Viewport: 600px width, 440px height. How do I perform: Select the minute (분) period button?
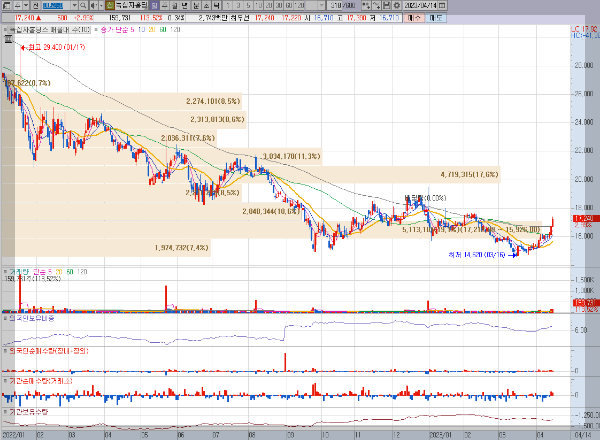pos(196,5)
